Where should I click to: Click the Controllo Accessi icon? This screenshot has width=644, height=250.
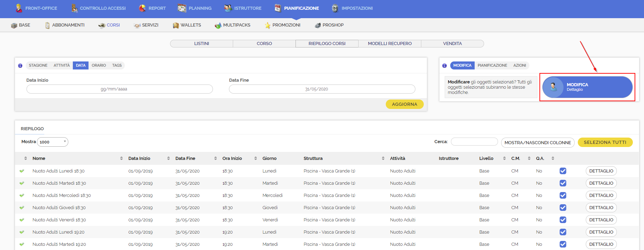74,8
